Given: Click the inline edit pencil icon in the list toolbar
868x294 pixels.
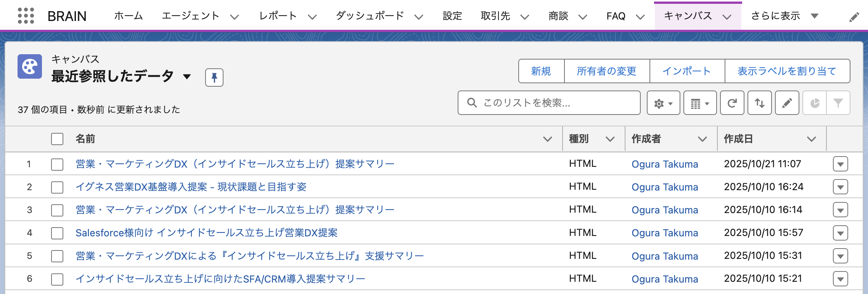Looking at the screenshot, I should pyautogui.click(x=787, y=103).
